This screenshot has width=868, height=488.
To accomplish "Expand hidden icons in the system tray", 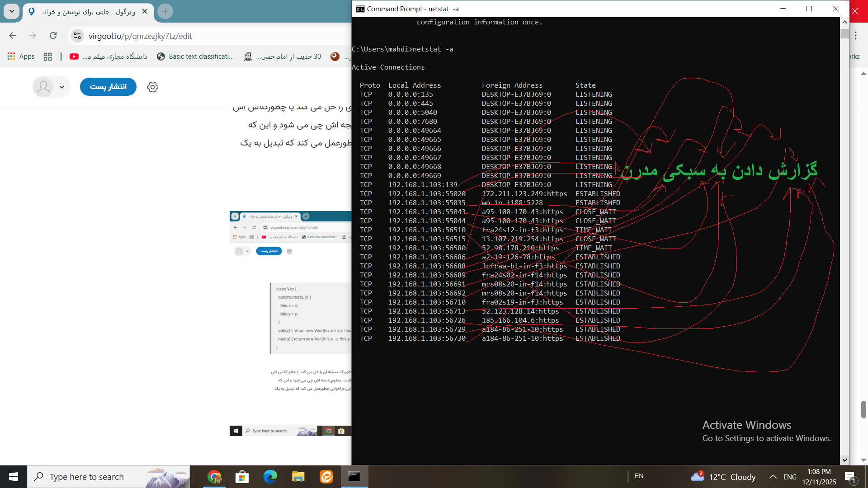I will tap(773, 477).
